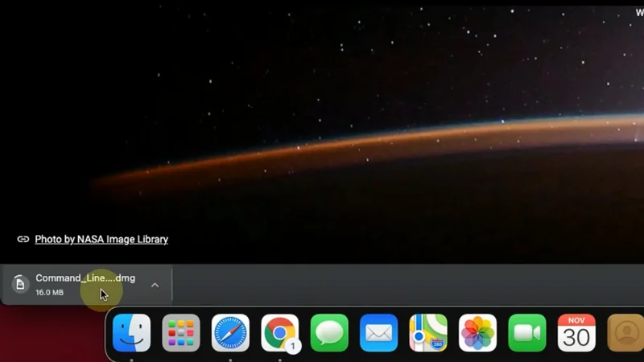Click the 16.0 MB file size label
The image size is (644, 362).
pos(49,293)
